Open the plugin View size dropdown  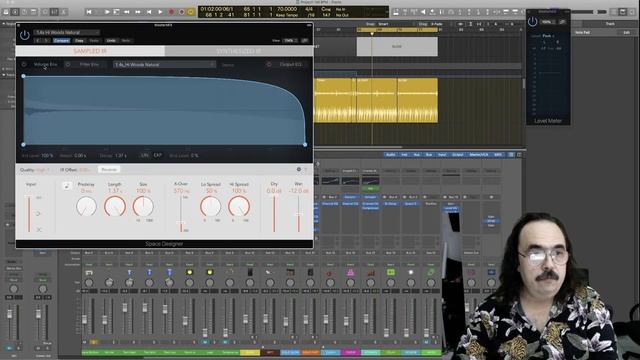point(290,40)
